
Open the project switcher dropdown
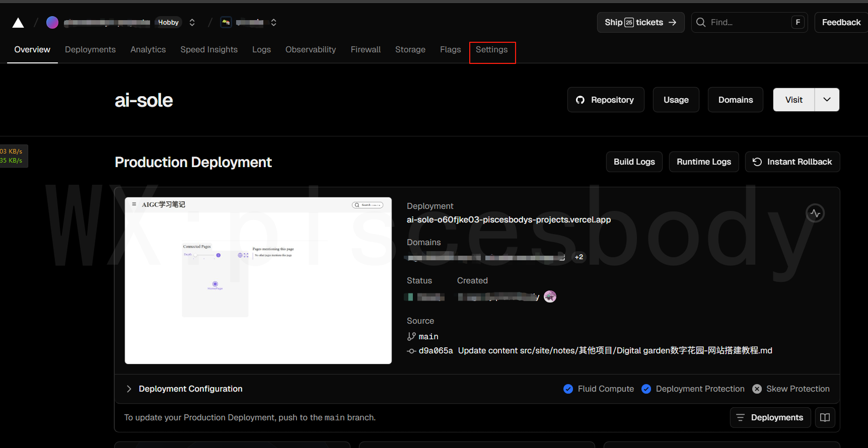[x=273, y=23]
